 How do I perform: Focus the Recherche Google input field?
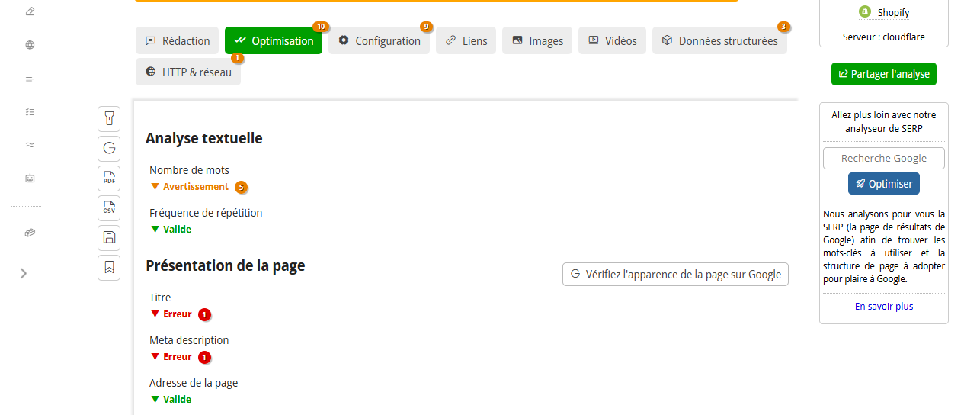884,159
